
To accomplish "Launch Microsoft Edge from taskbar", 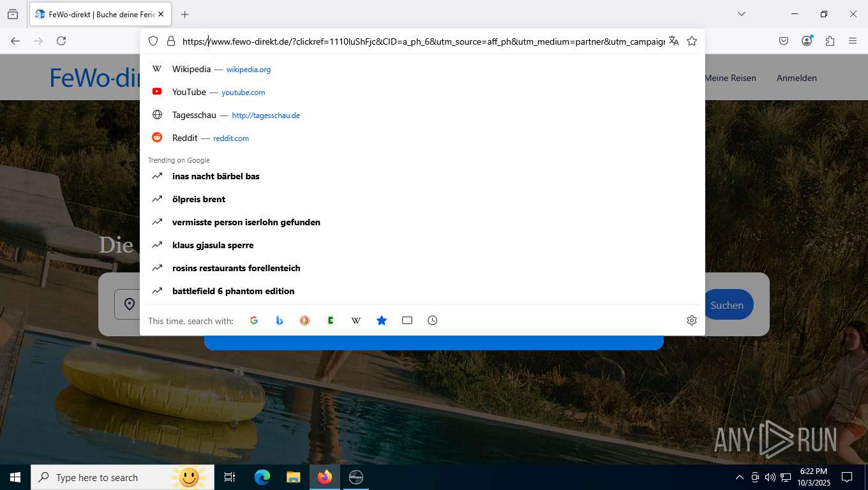I will 262,477.
